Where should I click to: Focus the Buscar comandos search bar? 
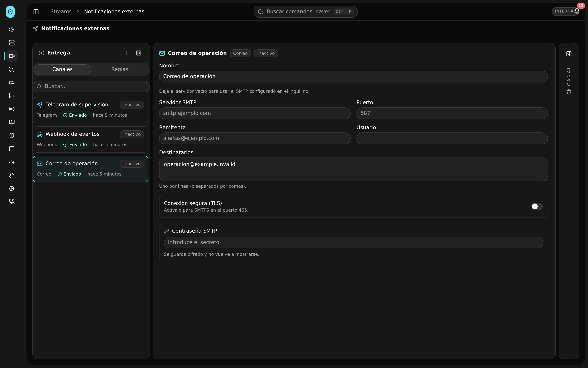click(x=305, y=12)
